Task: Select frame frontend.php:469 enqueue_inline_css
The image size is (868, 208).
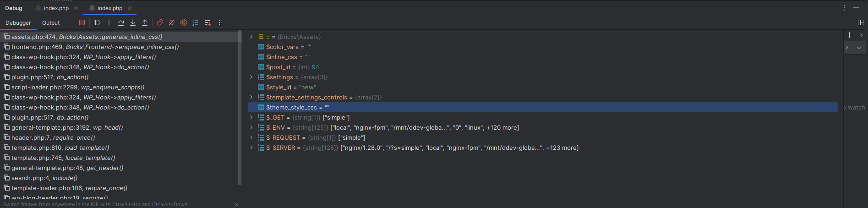Action: (x=95, y=47)
